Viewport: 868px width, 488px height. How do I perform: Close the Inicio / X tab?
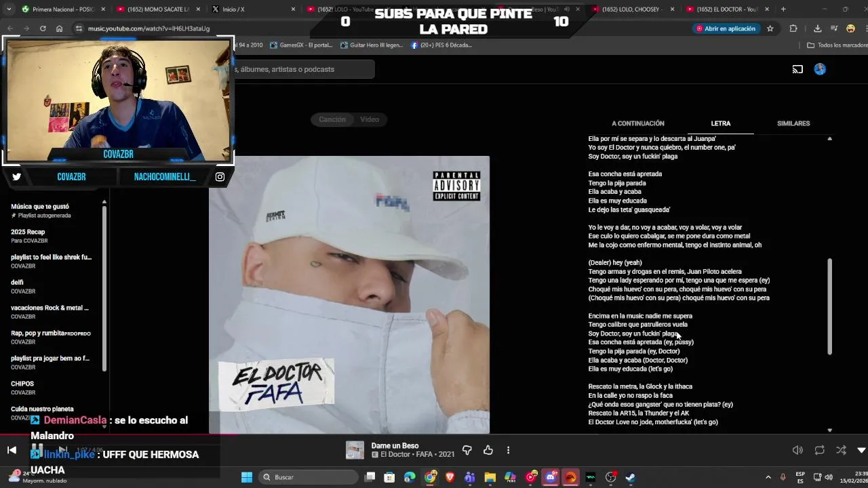[294, 9]
